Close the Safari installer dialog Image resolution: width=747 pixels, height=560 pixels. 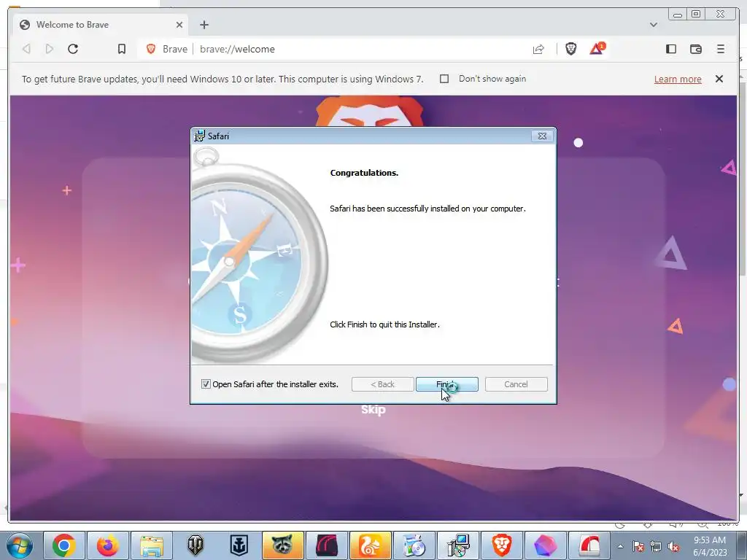click(x=542, y=136)
